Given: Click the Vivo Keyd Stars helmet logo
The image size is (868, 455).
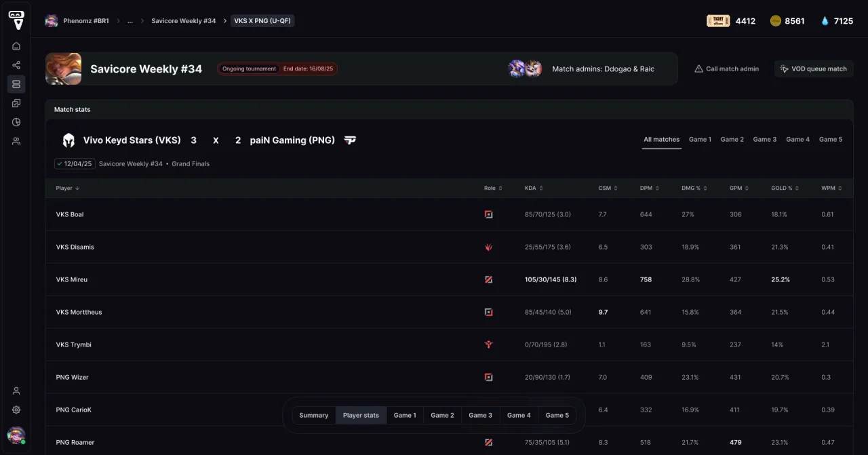Looking at the screenshot, I should point(68,140).
